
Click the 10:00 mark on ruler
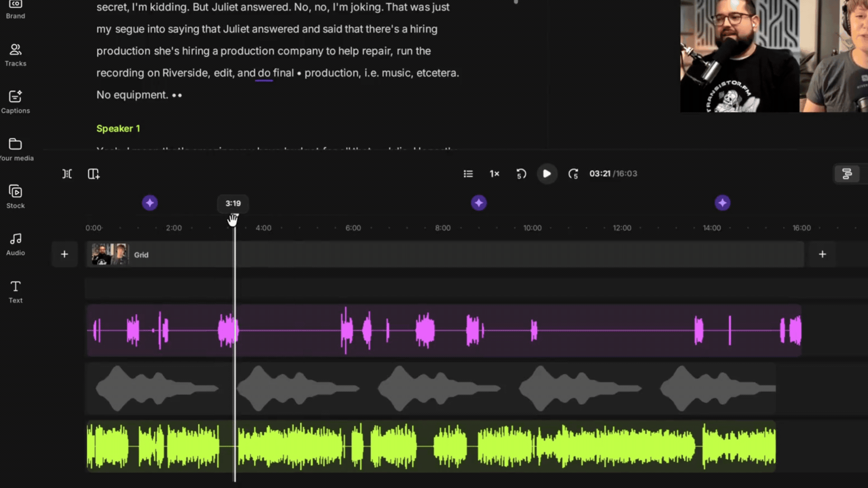pyautogui.click(x=532, y=228)
